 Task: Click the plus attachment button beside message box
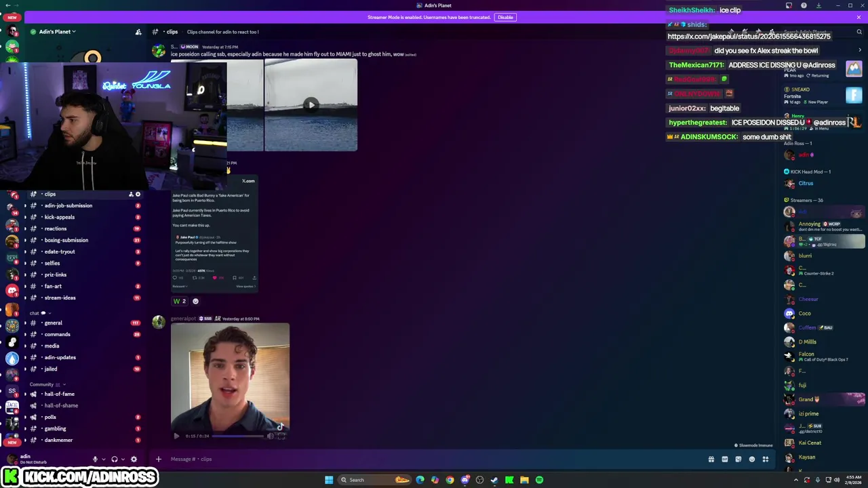coord(158,459)
